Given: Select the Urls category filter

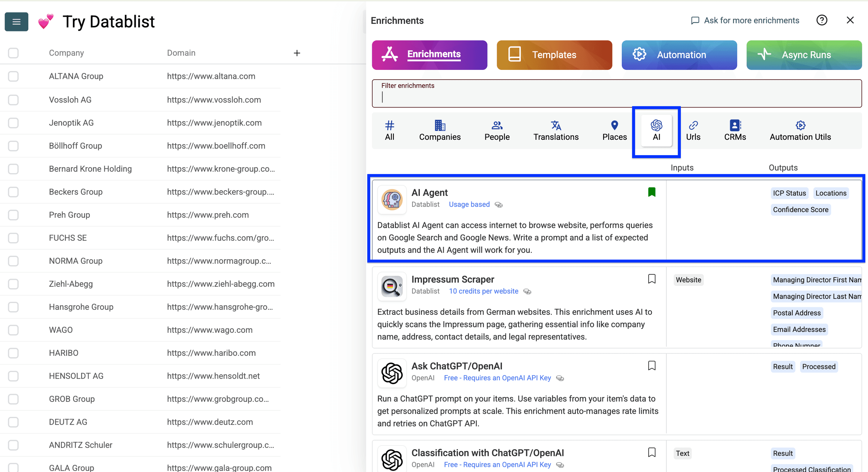Looking at the screenshot, I should pos(693,131).
